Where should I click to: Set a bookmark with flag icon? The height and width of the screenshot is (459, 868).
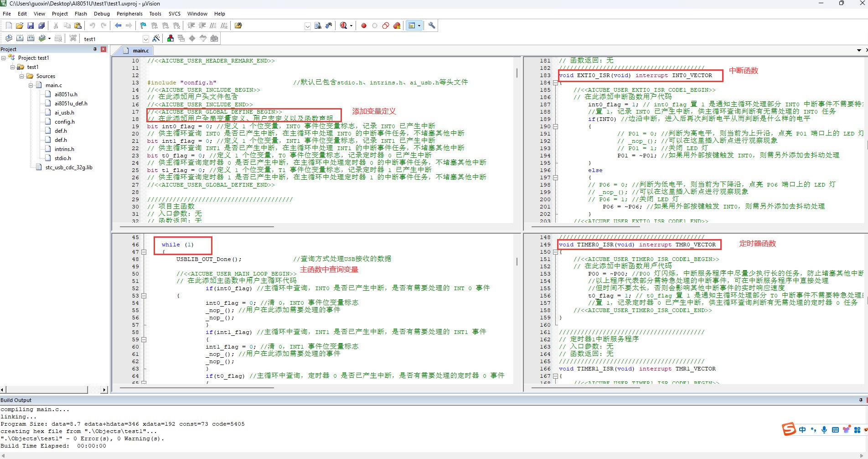[x=143, y=26]
